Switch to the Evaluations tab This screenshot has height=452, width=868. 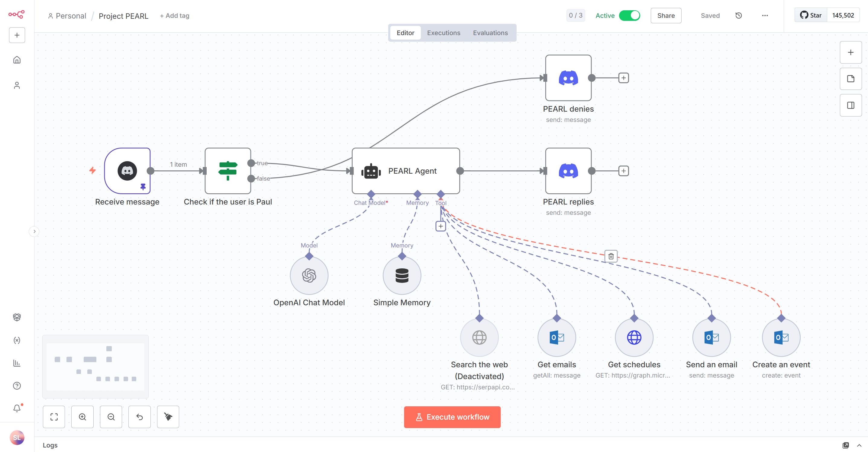coord(490,33)
